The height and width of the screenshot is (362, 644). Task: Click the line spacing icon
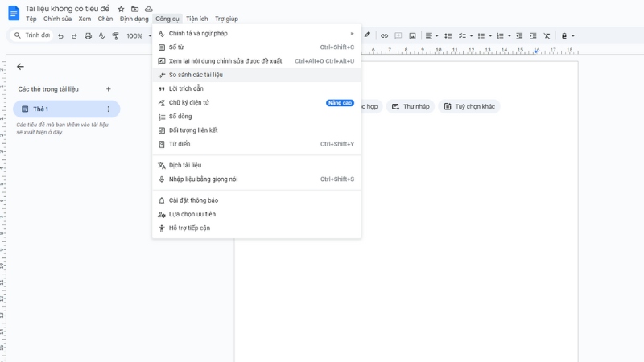pyautogui.click(x=448, y=36)
